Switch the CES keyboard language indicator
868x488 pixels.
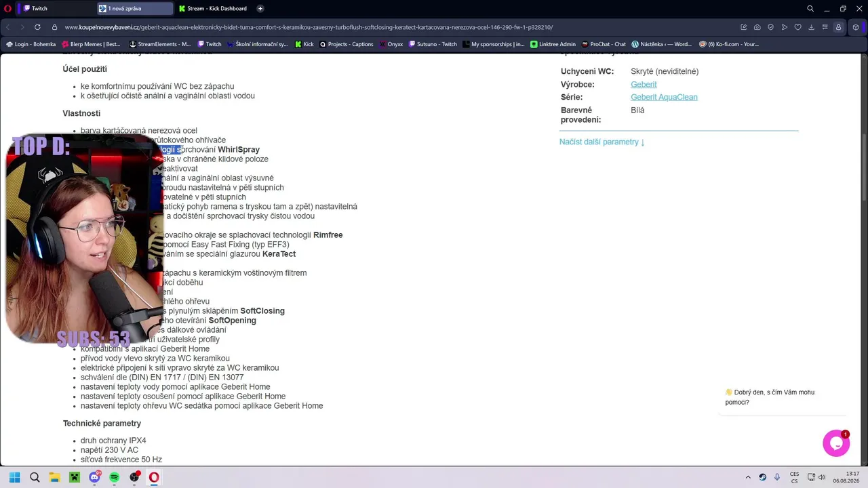point(794,477)
